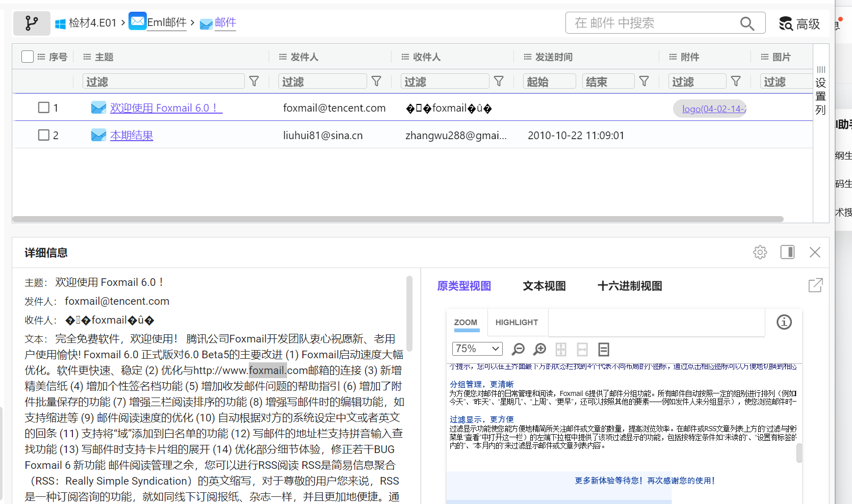Focus the 结束 end date field

(608, 82)
